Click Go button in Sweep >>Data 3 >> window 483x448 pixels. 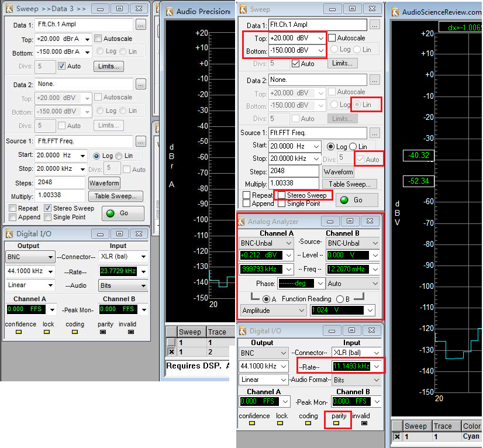click(x=123, y=213)
